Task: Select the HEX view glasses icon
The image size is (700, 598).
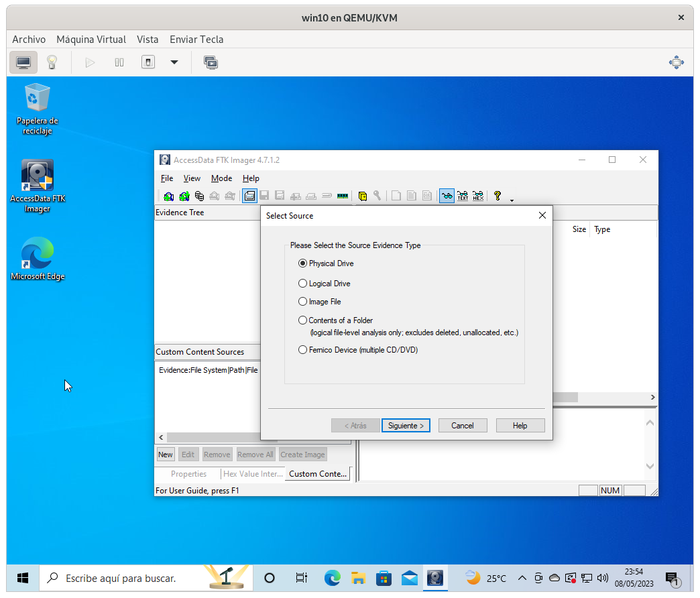Action: click(x=478, y=196)
